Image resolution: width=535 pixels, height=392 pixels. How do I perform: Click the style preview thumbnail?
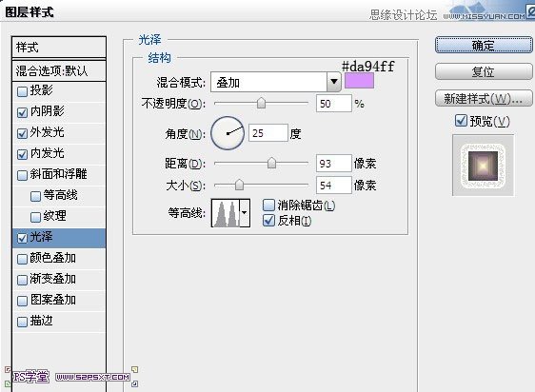pos(483,166)
